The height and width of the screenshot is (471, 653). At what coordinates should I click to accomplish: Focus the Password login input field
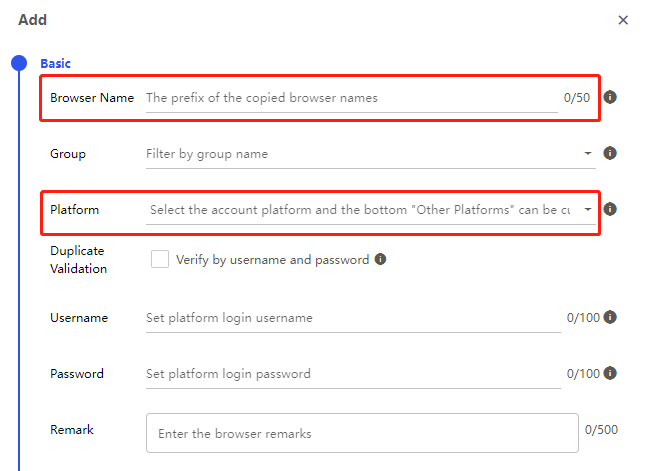click(x=350, y=374)
